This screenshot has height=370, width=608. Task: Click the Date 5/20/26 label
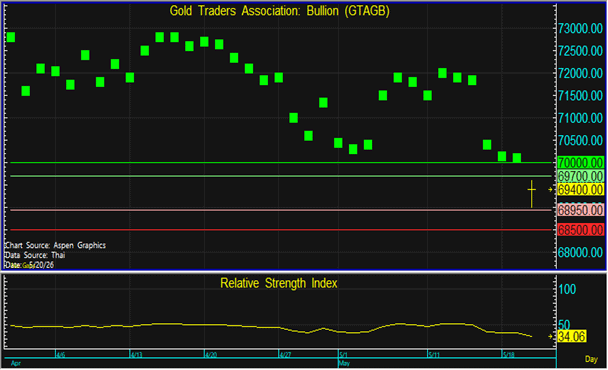(29, 265)
